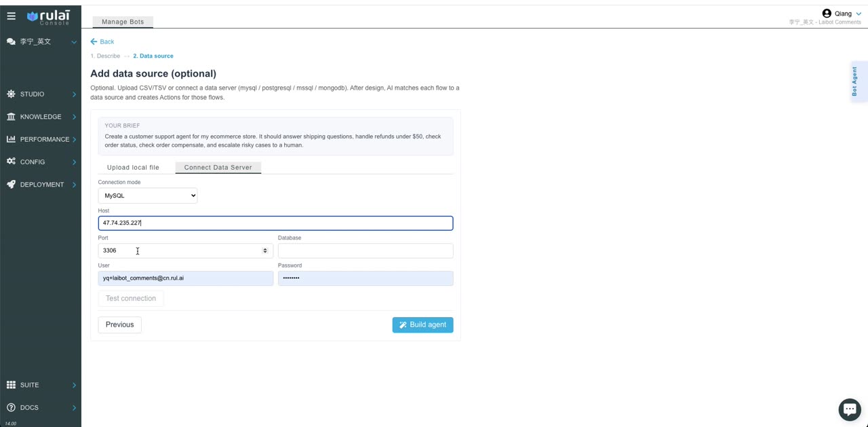The height and width of the screenshot is (427, 868).
Task: Expand the DEPLOYMENT menu chevron
Action: [x=74, y=185]
